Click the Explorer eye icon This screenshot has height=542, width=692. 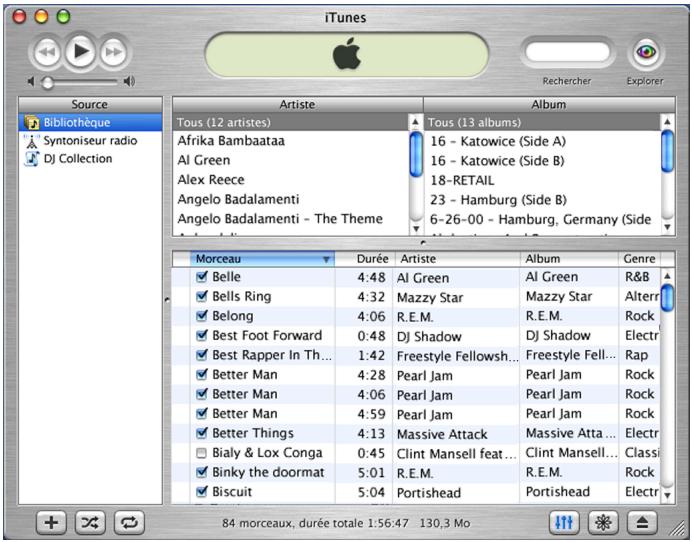click(x=646, y=52)
